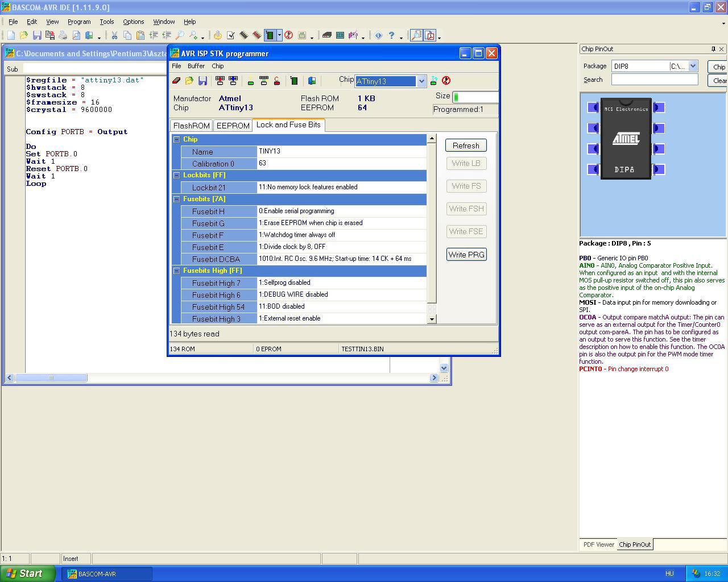Click the Write PRG button
This screenshot has width=728, height=582.
coord(466,255)
